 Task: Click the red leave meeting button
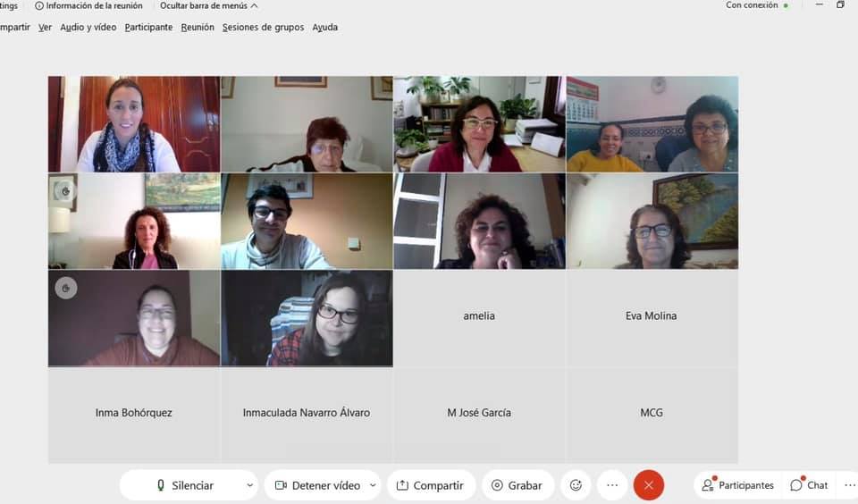click(649, 485)
